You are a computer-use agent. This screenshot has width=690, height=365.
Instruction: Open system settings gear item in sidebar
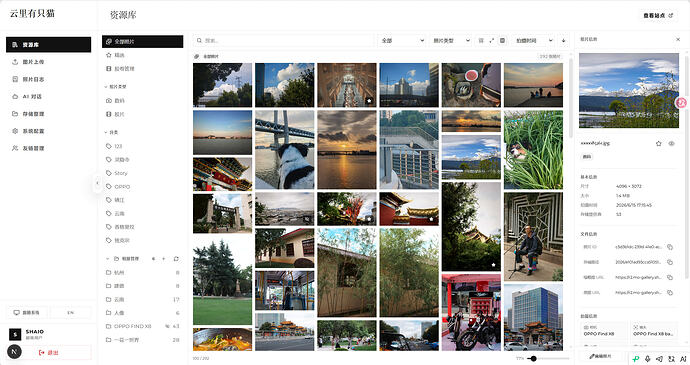point(48,131)
